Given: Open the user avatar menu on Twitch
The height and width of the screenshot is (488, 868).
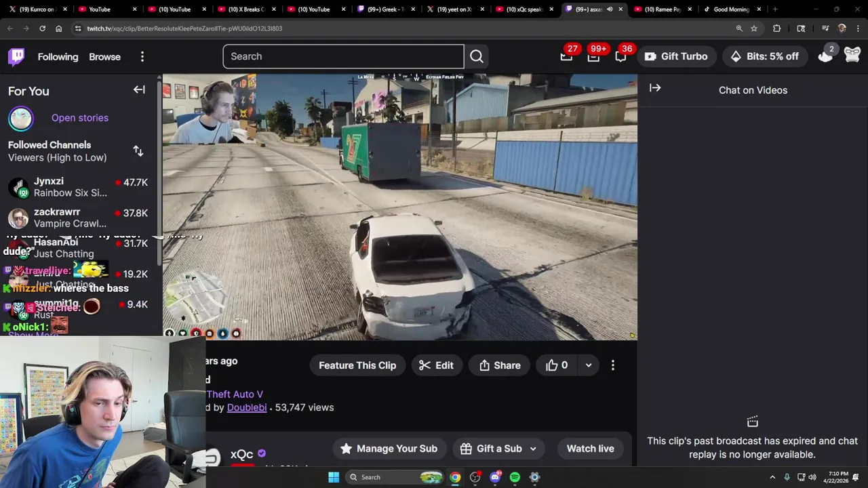Looking at the screenshot, I should pos(852,56).
